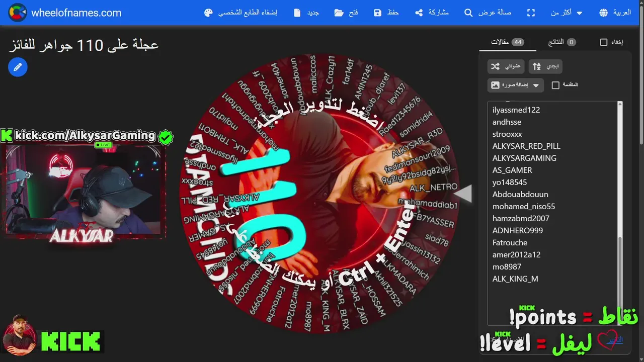Click the wheelofnames.com logo icon
The image size is (644, 362).
click(x=17, y=13)
